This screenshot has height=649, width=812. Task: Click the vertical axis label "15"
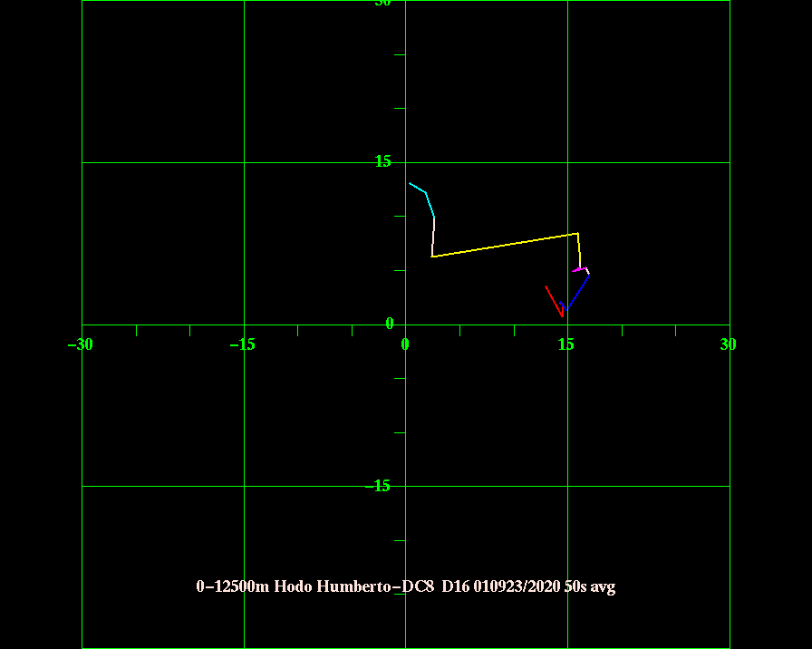tap(383, 161)
